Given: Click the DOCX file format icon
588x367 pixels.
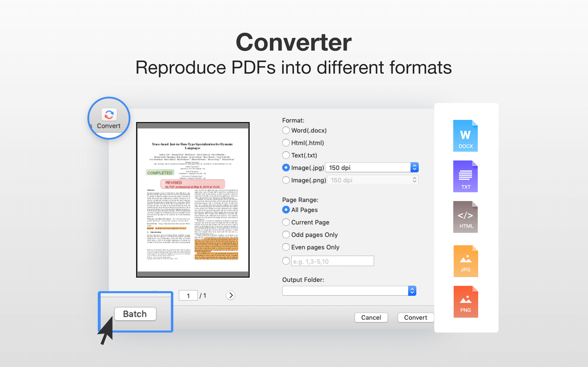Looking at the screenshot, I should click(465, 136).
